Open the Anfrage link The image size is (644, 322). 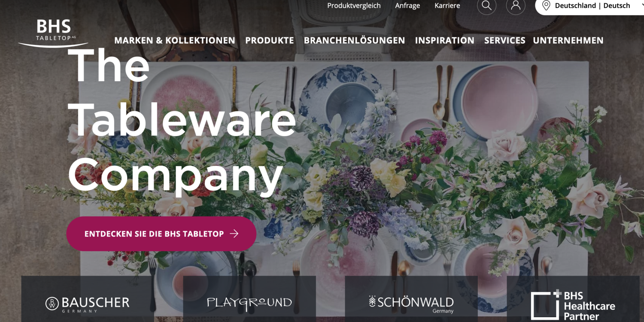click(x=407, y=6)
